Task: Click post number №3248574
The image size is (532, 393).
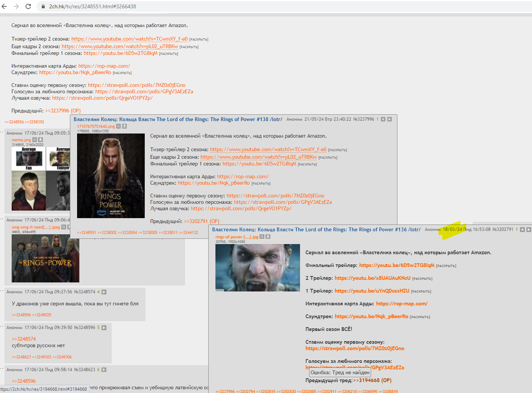Action: click(x=85, y=292)
